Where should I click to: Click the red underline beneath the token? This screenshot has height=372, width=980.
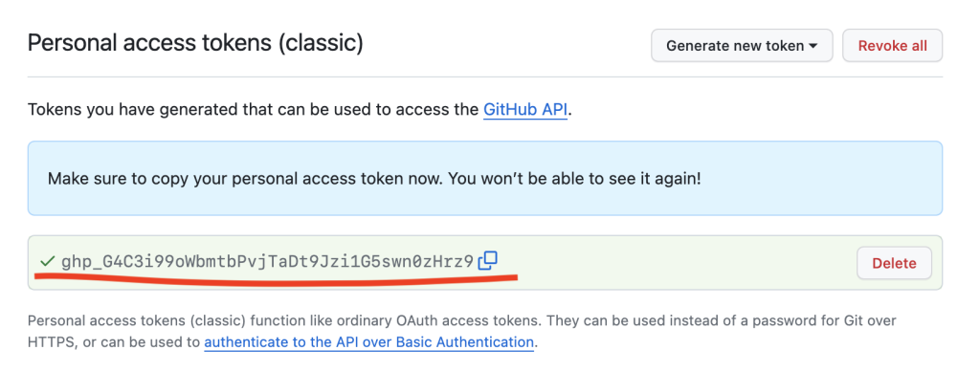point(276,279)
